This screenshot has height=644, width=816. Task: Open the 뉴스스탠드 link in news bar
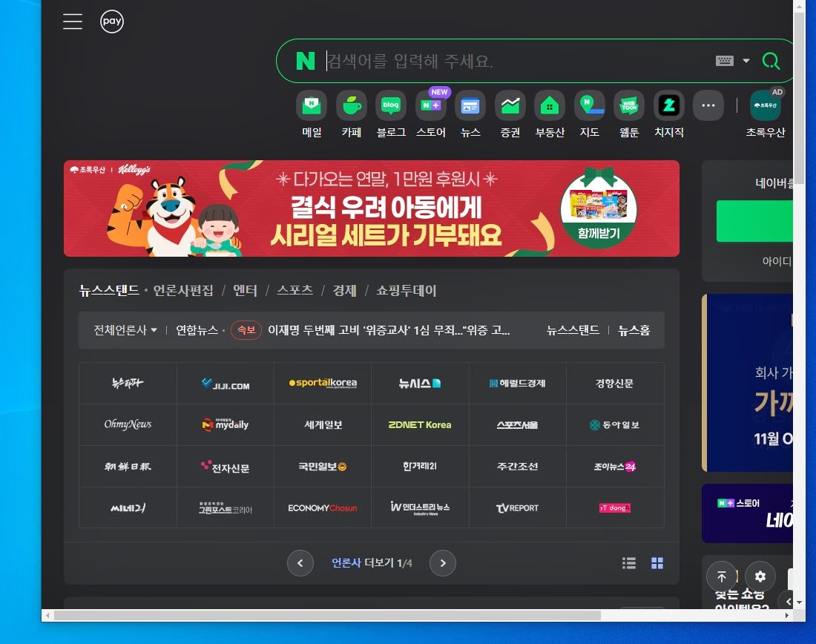573,330
